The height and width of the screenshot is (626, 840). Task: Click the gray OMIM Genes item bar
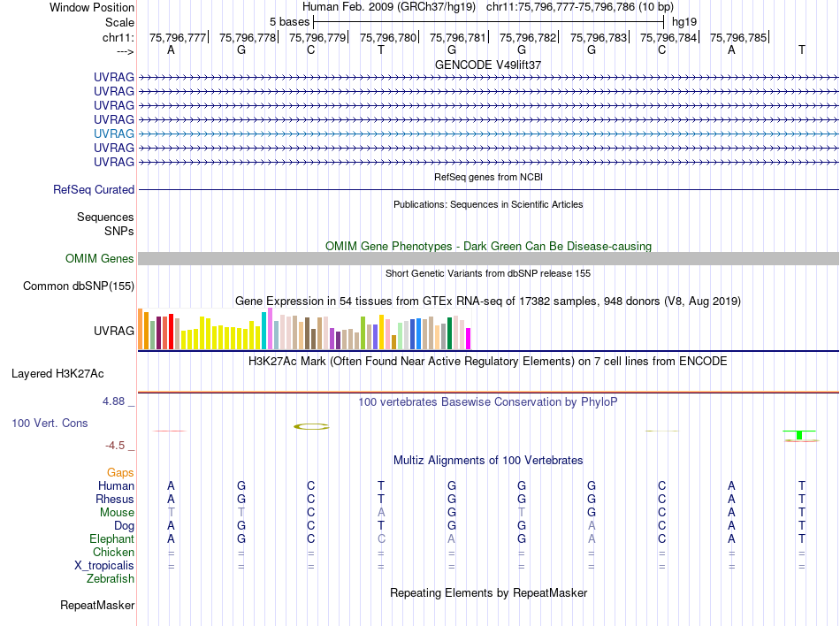(488, 258)
